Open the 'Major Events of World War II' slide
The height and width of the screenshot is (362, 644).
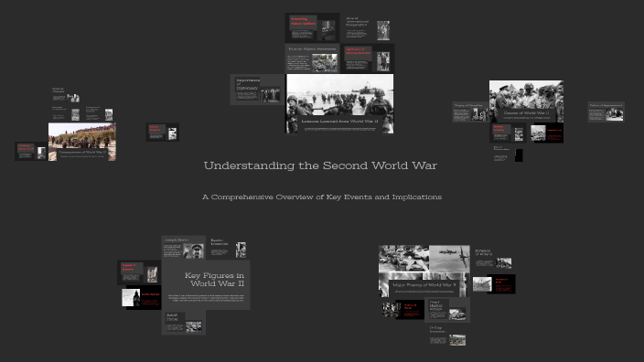click(x=424, y=271)
